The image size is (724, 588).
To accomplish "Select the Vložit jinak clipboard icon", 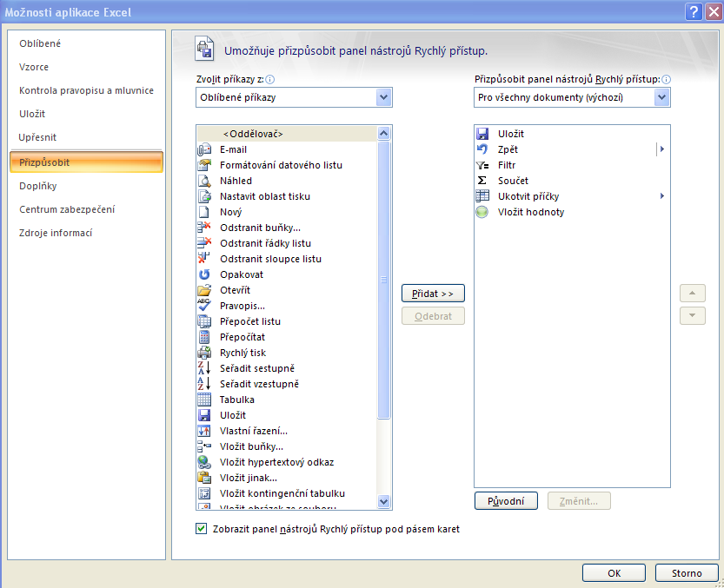I will click(x=204, y=479).
